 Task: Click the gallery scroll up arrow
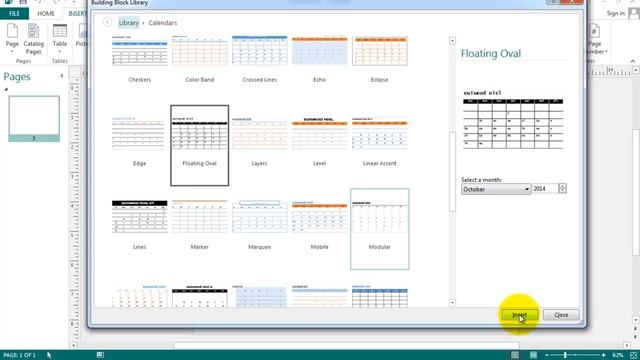[452, 41]
